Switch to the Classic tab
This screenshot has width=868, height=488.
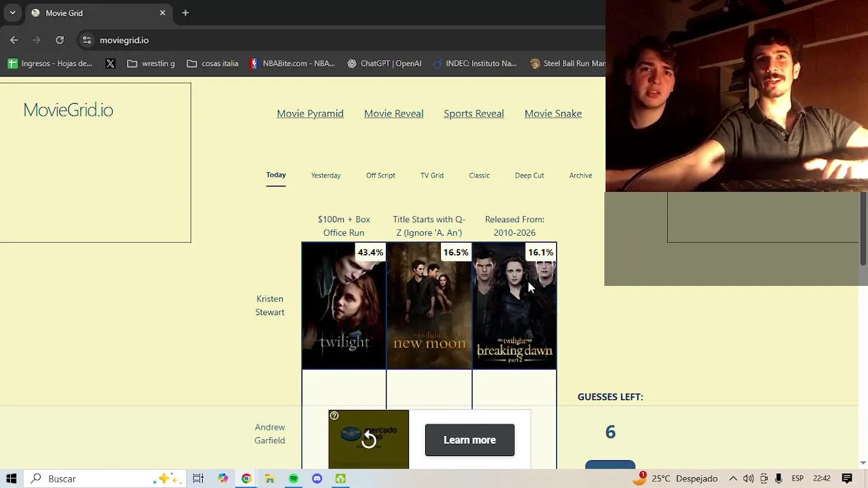pos(479,176)
